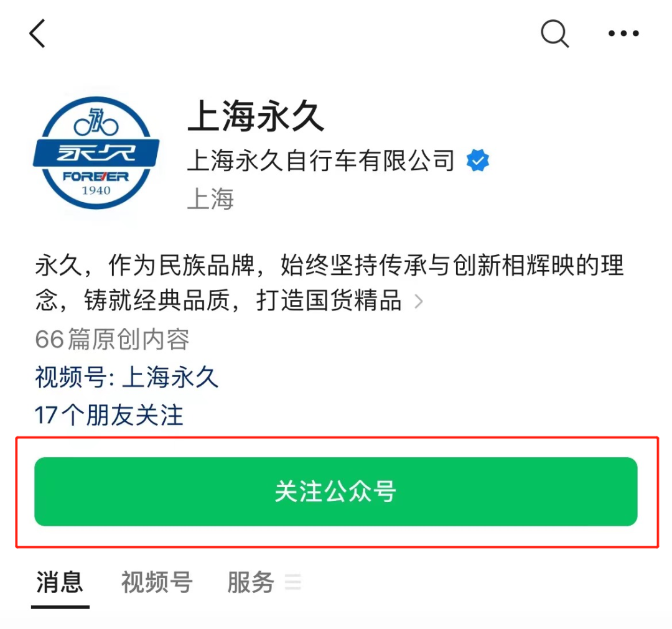Viewport: 672px width, 629px height.
Task: Go back with the left arrow
Action: pos(37,34)
